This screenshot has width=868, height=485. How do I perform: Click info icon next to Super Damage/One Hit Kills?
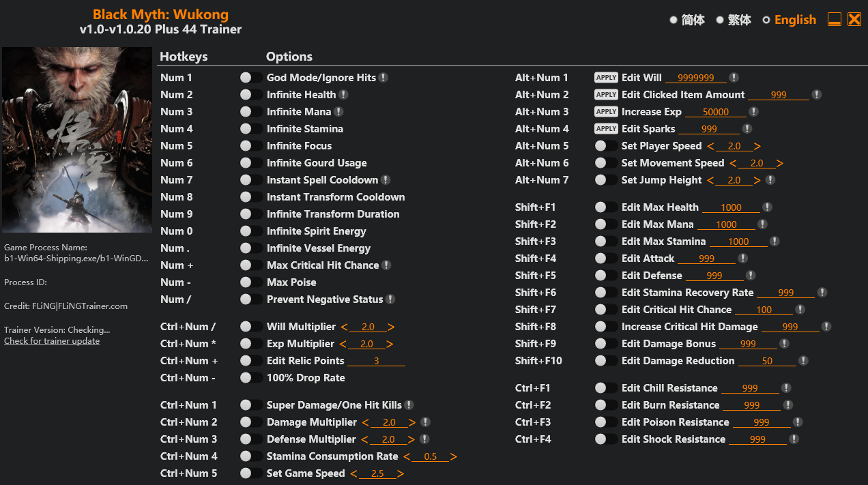[x=409, y=405]
